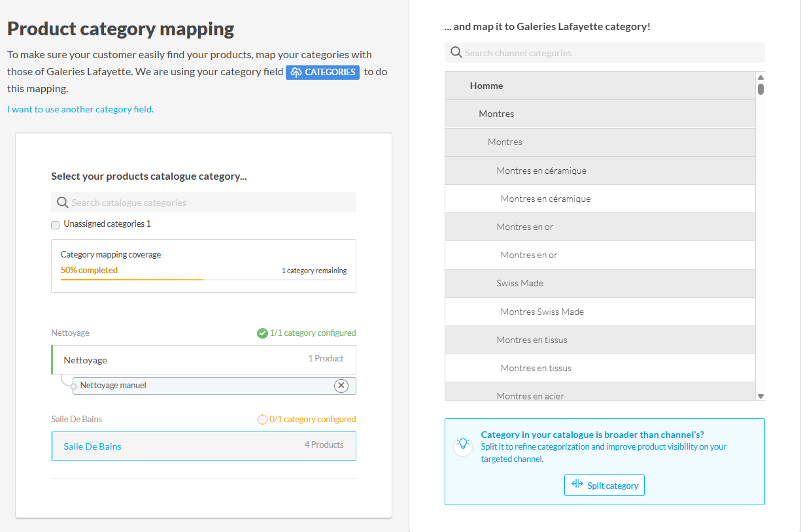The width and height of the screenshot is (801, 532).
Task: Select the Montres Swiss Made category
Action: tap(541, 312)
